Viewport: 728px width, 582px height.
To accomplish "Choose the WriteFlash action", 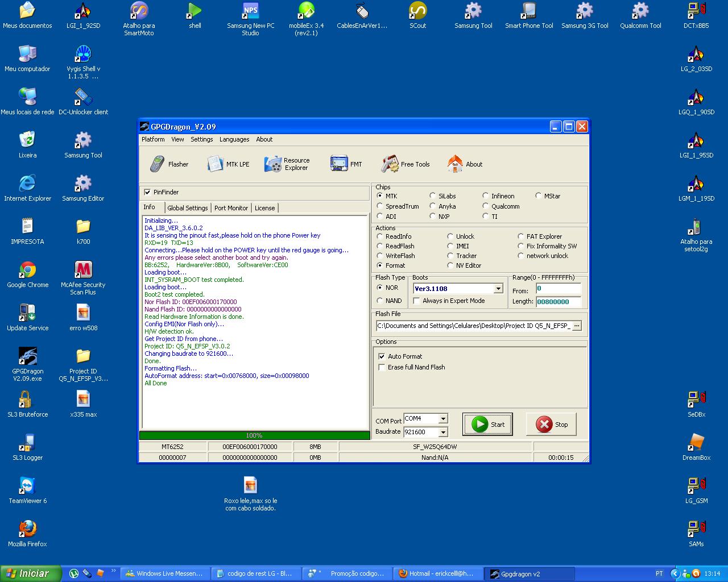I will point(380,256).
